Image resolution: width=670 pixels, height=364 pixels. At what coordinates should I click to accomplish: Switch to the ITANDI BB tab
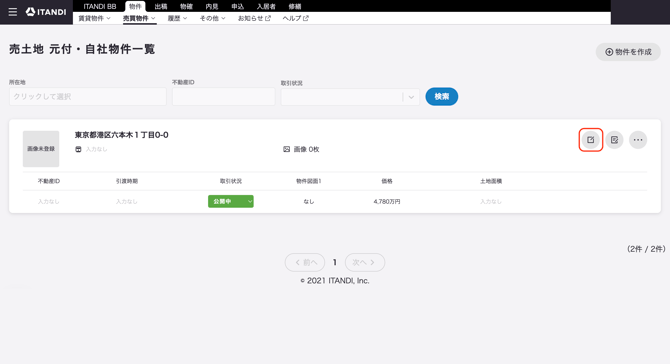(100, 6)
